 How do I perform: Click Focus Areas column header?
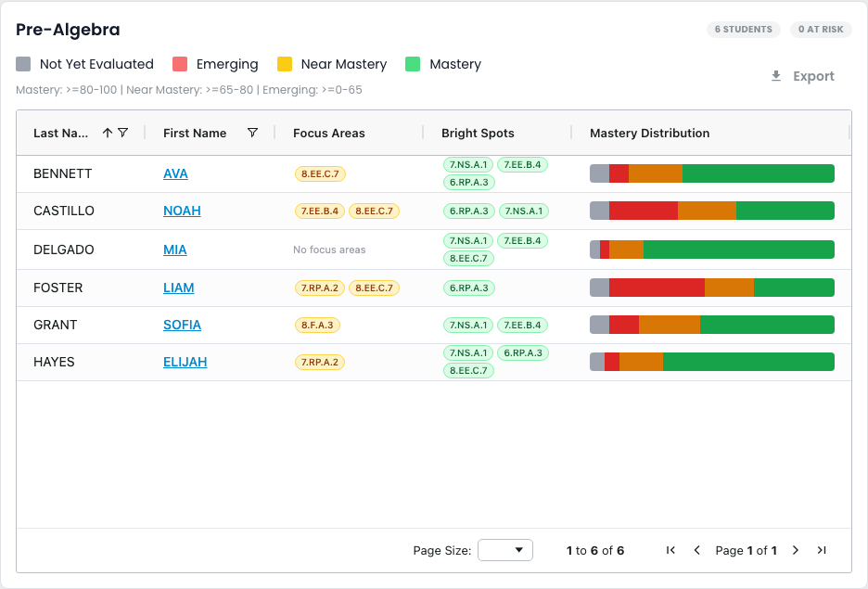click(x=329, y=133)
